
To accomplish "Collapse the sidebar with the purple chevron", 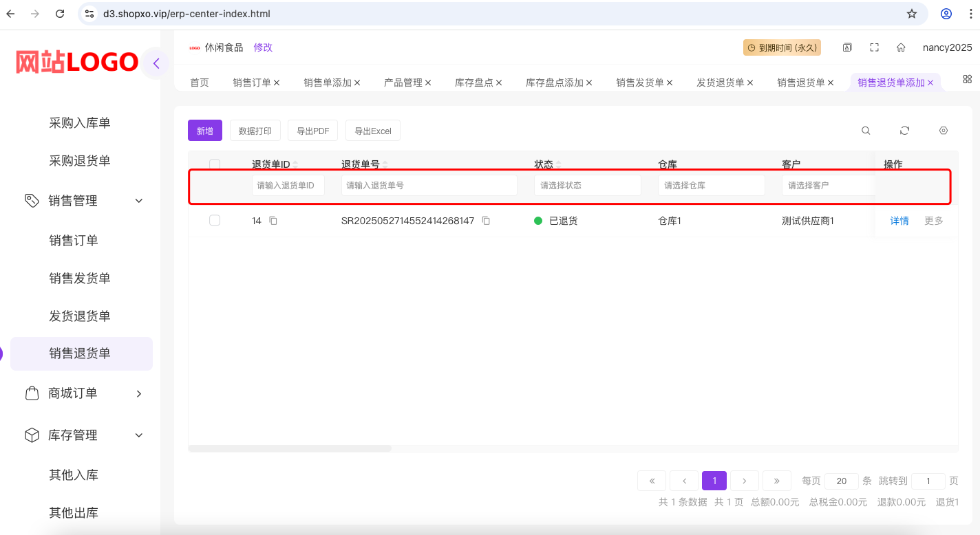I will coord(156,64).
